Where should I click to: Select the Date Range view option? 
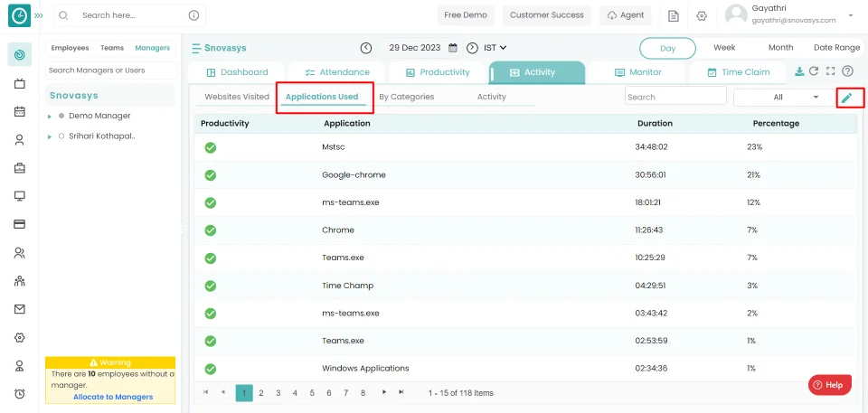pyautogui.click(x=836, y=48)
